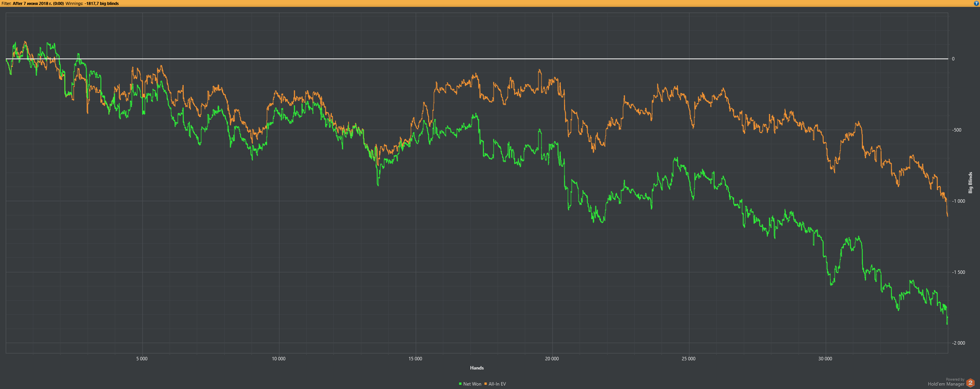Click the '-1 500' big blinds axis label
The height and width of the screenshot is (389, 980).
[959, 272]
